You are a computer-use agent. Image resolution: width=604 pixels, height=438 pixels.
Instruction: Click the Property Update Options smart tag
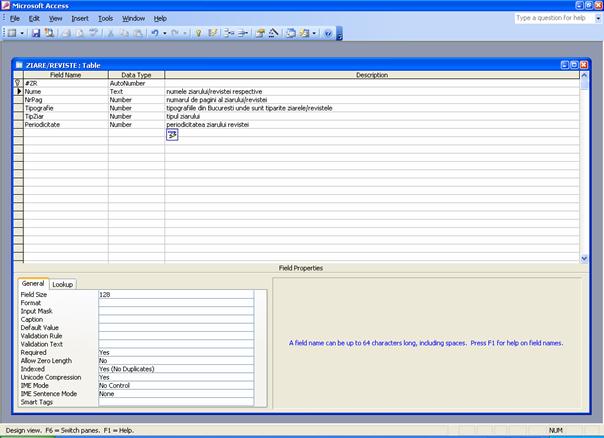(172, 135)
